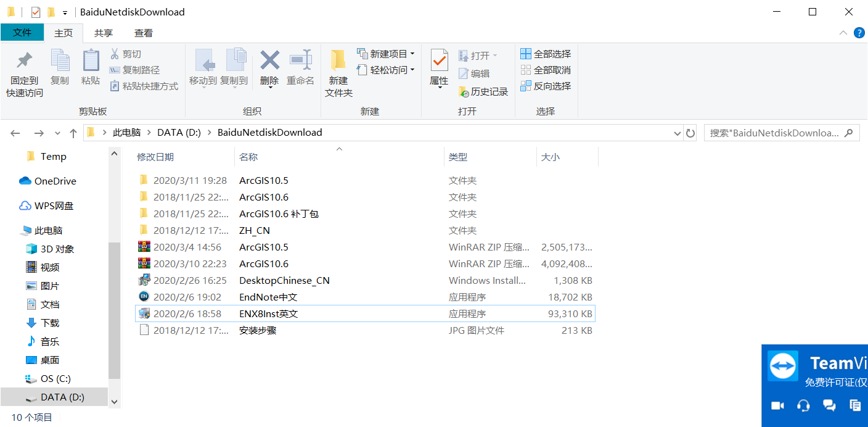Open the Help question mark icon
Image resolution: width=868 pixels, height=427 pixels.
(x=859, y=33)
